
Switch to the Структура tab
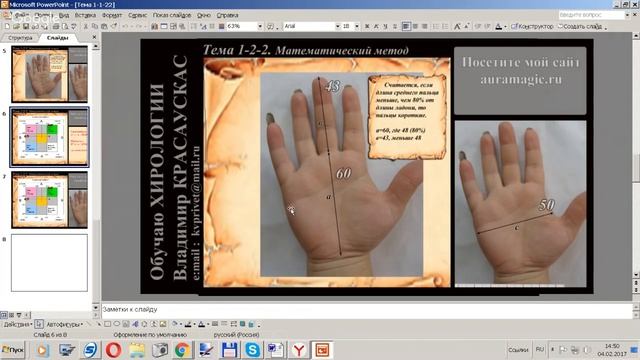click(20, 38)
